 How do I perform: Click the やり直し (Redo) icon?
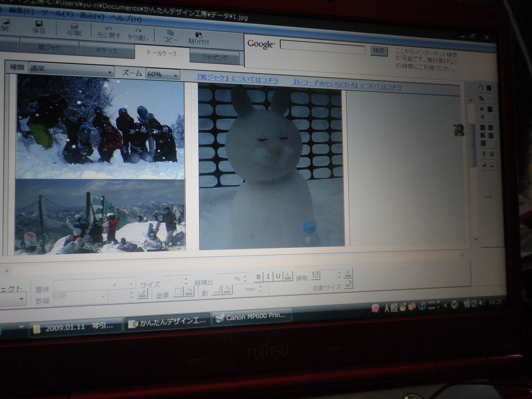point(138,34)
